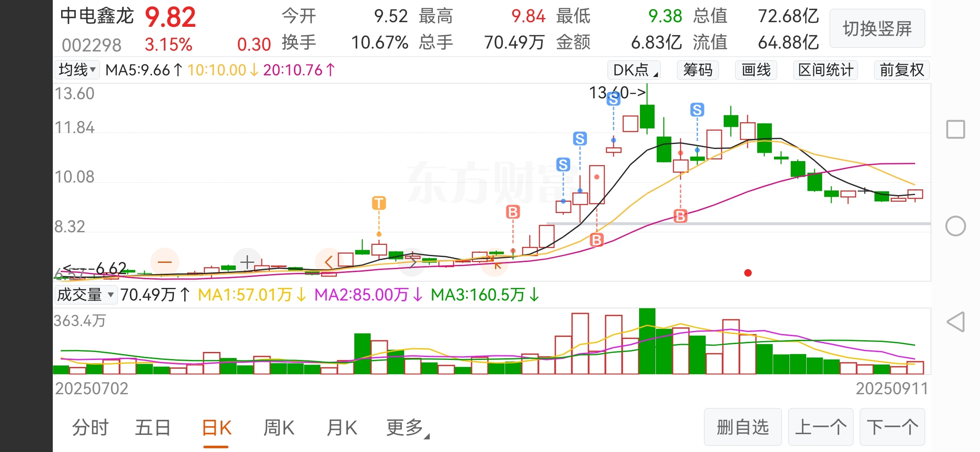
Task: Switch to the 分时 tab
Action: (x=90, y=428)
